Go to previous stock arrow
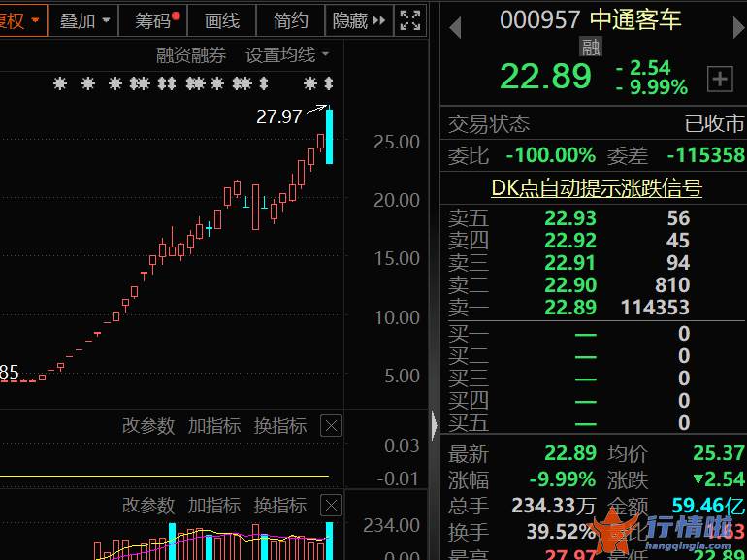The height and width of the screenshot is (560, 747). click(x=455, y=27)
